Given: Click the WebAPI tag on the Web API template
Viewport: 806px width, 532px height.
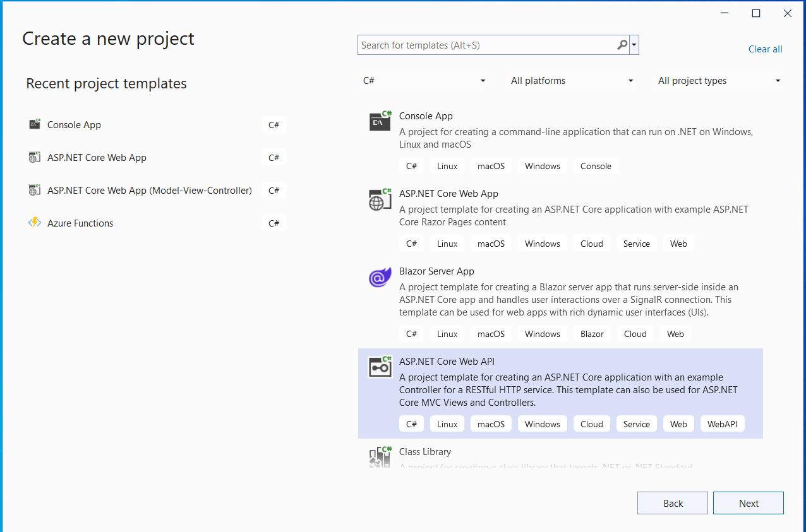Looking at the screenshot, I should [722, 423].
